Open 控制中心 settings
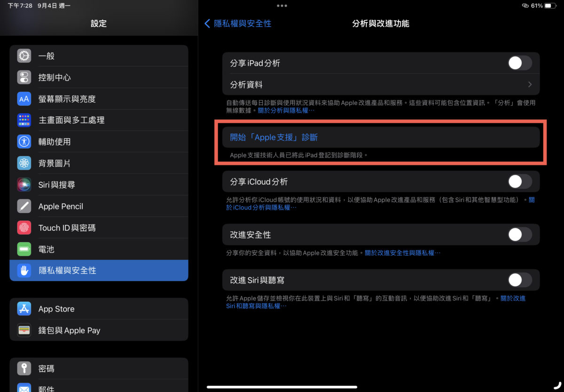This screenshot has height=392, width=564. coord(99,78)
